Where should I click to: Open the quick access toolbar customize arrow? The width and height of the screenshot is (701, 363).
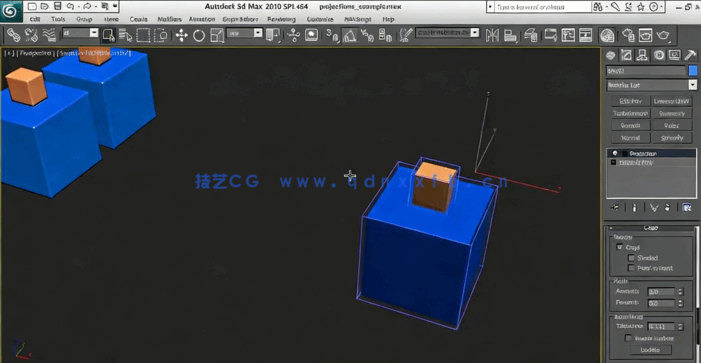coord(115,6)
